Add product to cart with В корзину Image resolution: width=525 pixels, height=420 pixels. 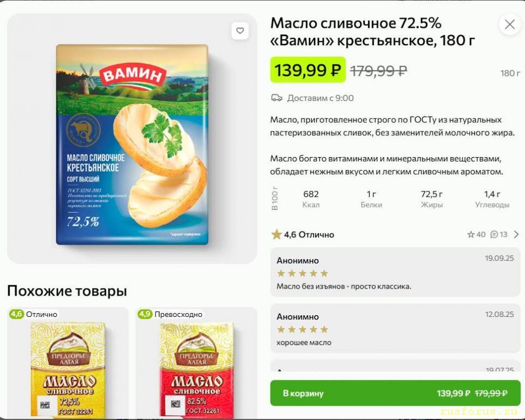tap(395, 393)
